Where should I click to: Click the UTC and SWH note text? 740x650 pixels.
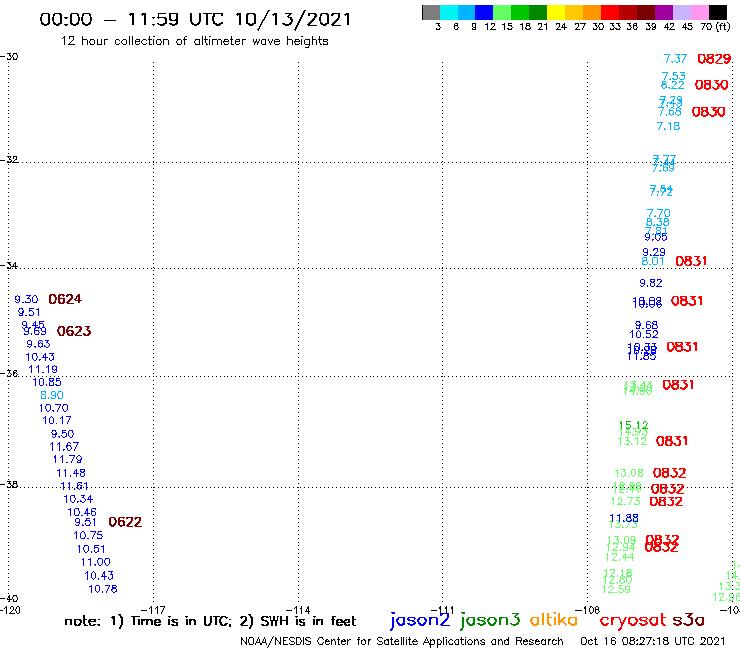coord(210,621)
